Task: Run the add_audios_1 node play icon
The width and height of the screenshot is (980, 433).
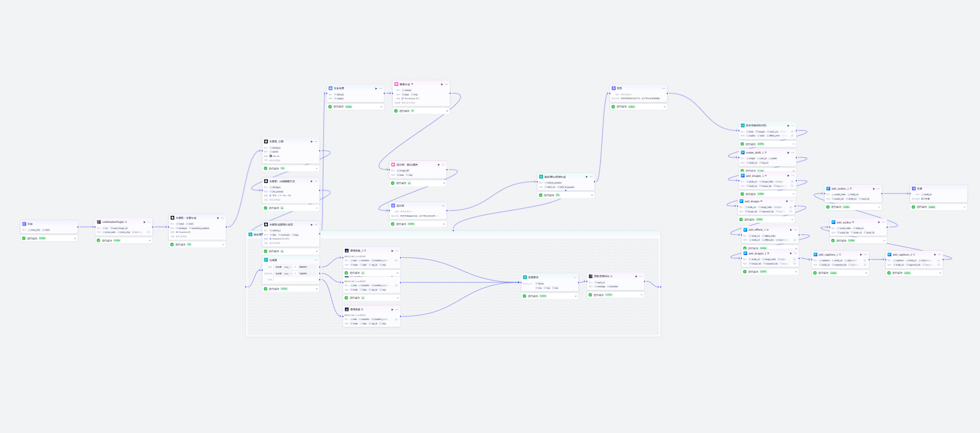Action: tap(874, 189)
